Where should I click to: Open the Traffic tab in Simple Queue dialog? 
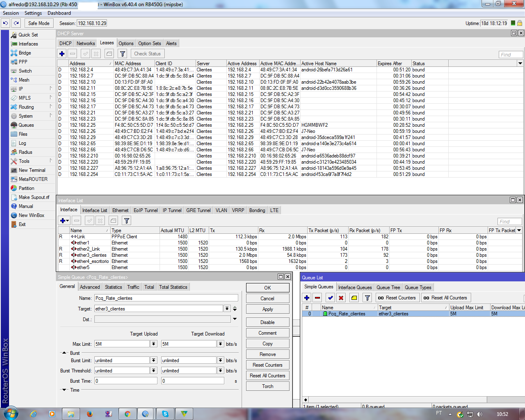tap(133, 287)
